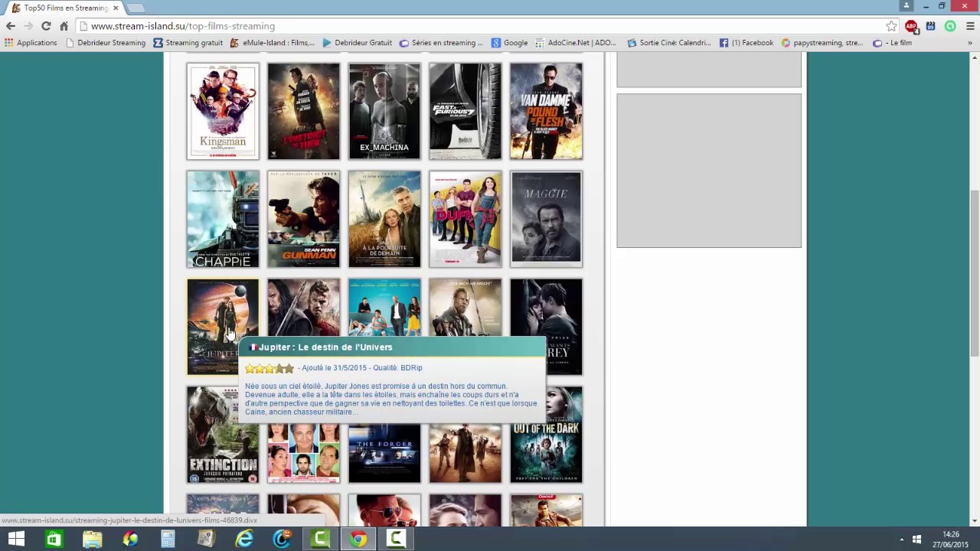980x551 pixels.
Task: Click the page vertical scrollbar thumb
Action: (974, 272)
